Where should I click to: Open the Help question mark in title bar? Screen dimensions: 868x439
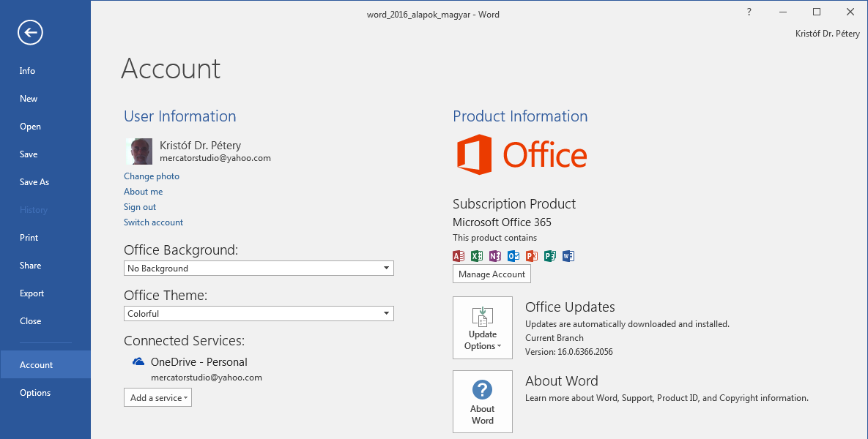coord(749,12)
